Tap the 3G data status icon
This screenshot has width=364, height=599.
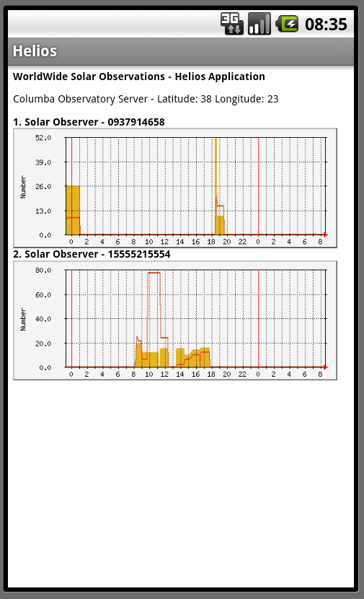pos(232,24)
